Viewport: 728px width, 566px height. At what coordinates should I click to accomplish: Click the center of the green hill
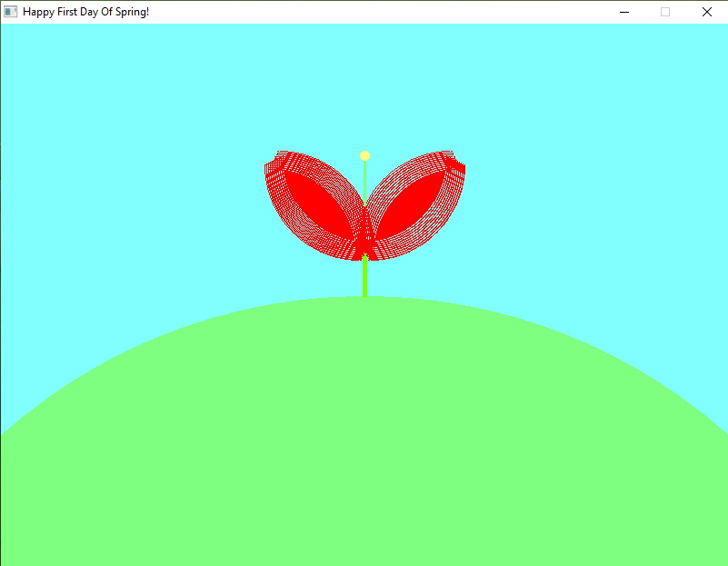pos(364,436)
